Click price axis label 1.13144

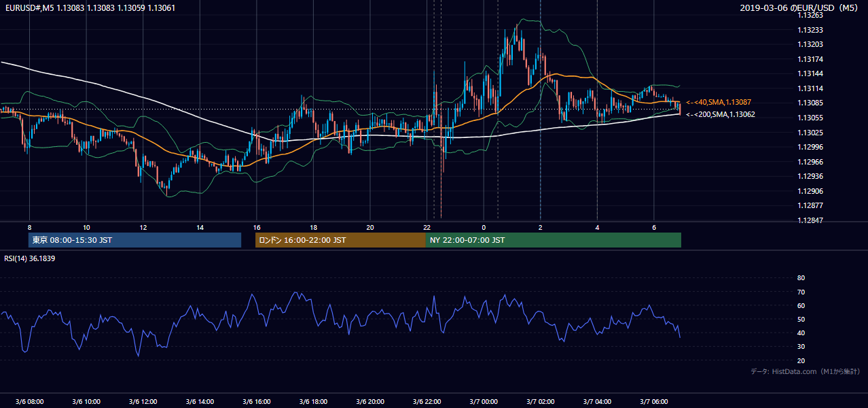coord(810,73)
